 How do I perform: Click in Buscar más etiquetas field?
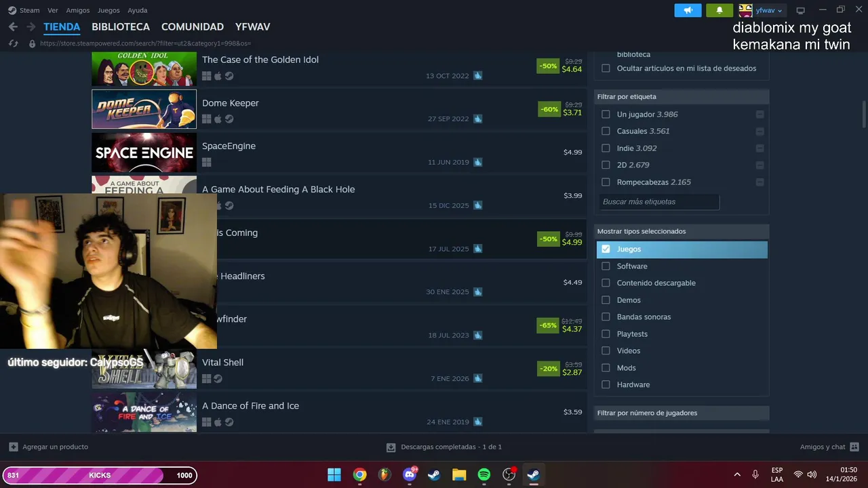point(659,202)
